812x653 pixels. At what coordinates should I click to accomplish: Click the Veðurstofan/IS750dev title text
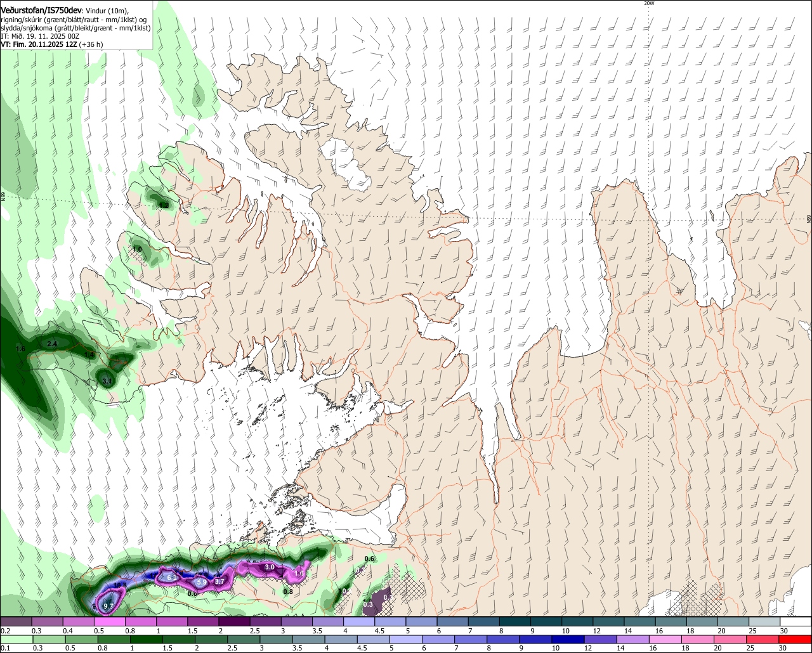click(41, 10)
